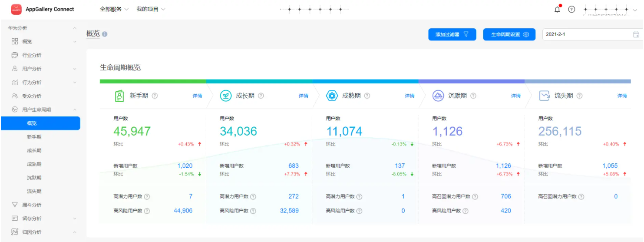Click the 34,036 user count

click(238, 131)
